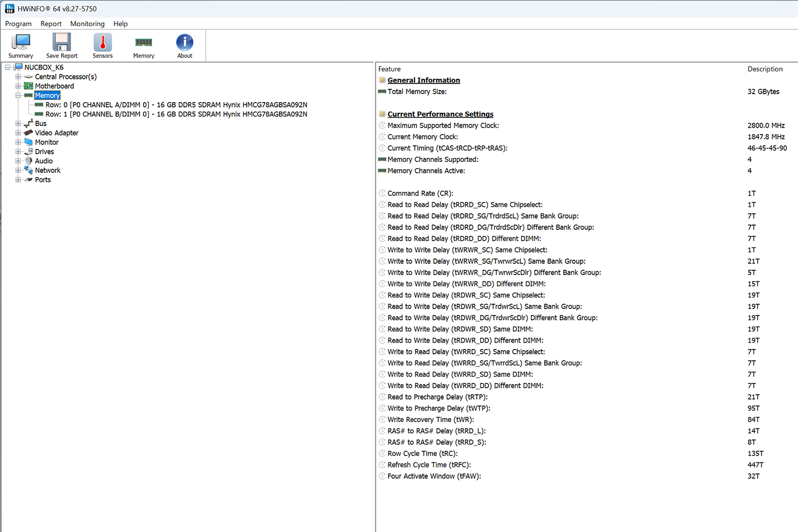Click the Memory tree node icon
This screenshot has width=798, height=532.
point(29,96)
